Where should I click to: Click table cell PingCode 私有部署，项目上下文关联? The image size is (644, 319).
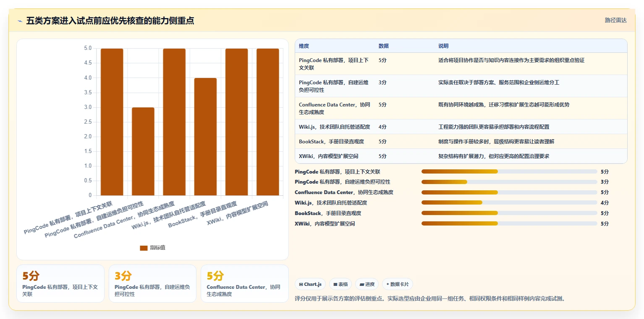[x=334, y=64]
